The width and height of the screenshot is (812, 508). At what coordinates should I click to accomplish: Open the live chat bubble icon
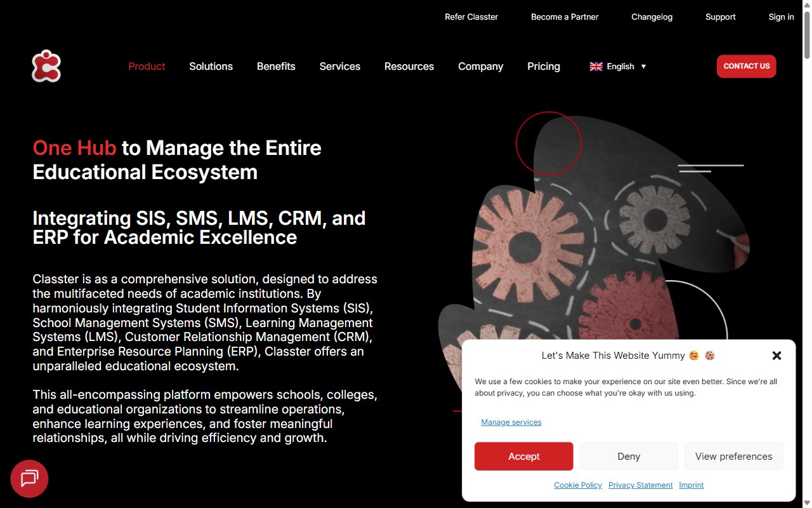tap(29, 478)
